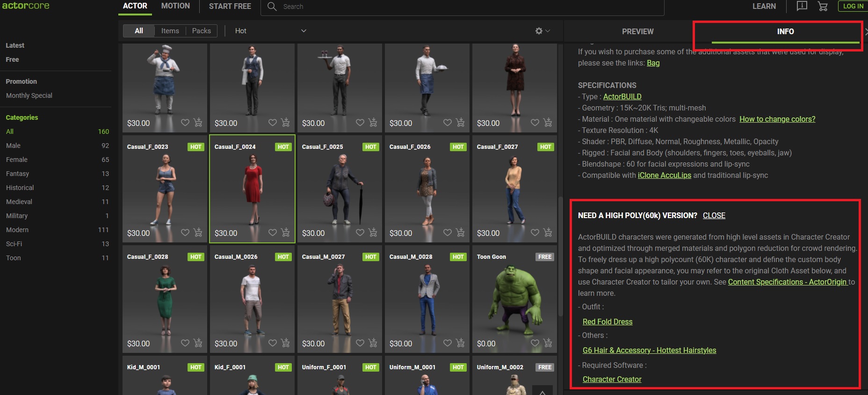Open Monthly Special promotion

pos(29,95)
